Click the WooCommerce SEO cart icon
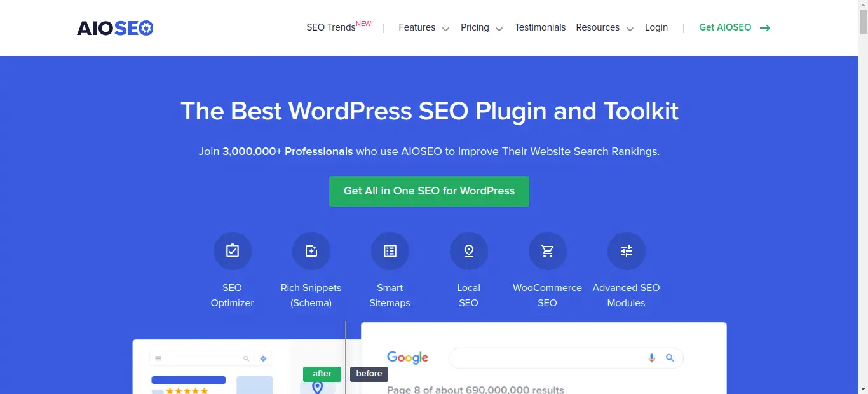Screen dimensions: 868x394 point(548,251)
